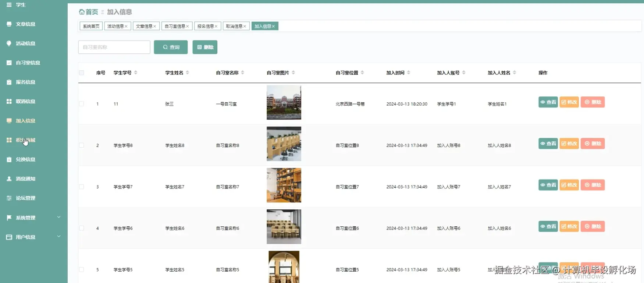
Task: Click the 用户信息 card icon
Action: tap(9, 237)
